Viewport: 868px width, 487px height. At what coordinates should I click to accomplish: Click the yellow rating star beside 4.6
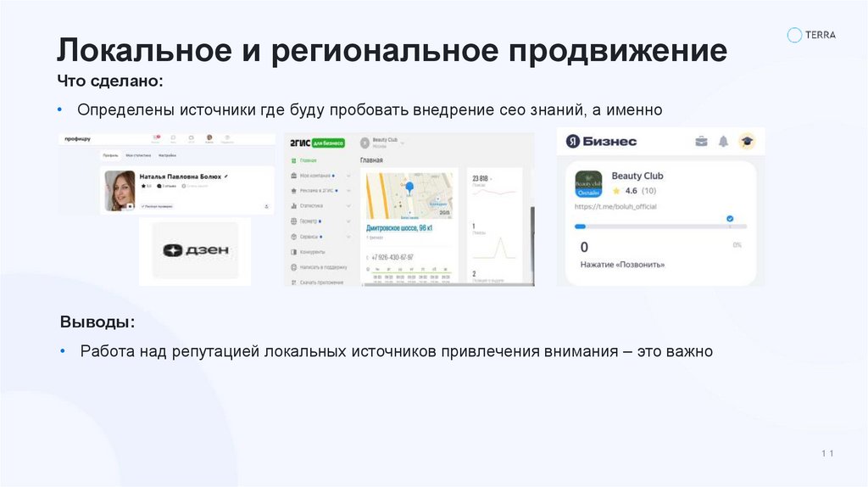coord(616,191)
